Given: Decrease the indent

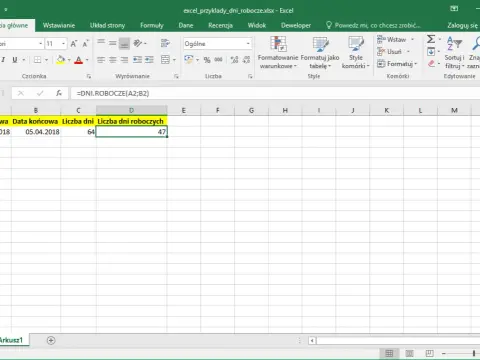Looking at the screenshot, I should pos(137,60).
